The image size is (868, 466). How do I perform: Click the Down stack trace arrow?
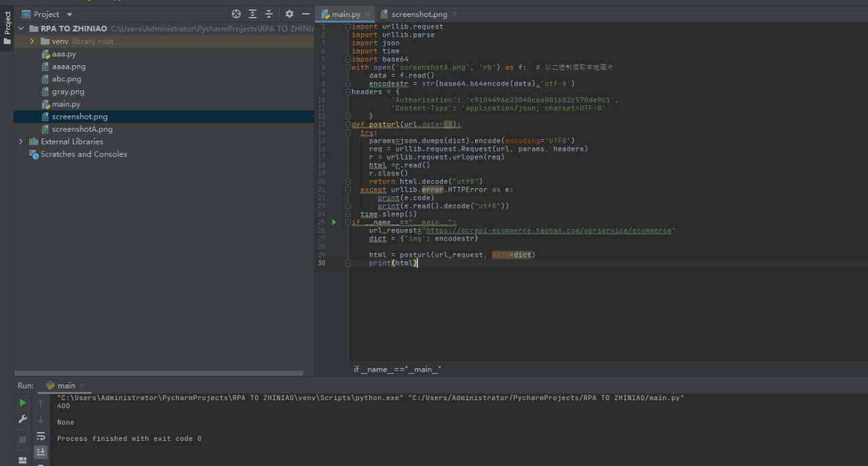point(41,419)
